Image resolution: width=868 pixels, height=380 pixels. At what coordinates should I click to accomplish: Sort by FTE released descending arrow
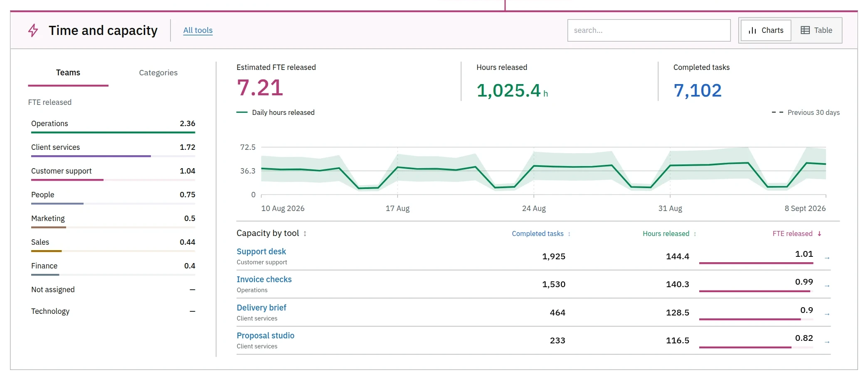(x=819, y=233)
